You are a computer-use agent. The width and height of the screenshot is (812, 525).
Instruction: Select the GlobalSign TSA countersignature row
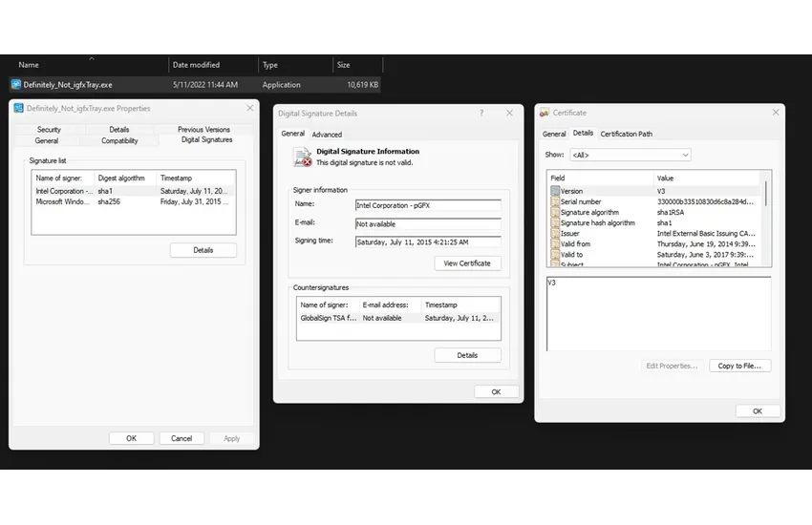pyautogui.click(x=398, y=318)
